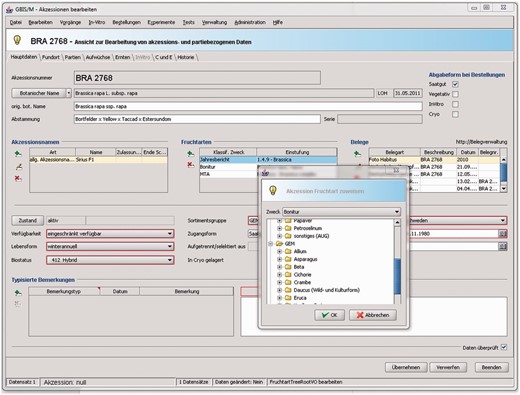Expand the sonstiges (AUG) tree node
Screen dimensions: 520x395
click(280, 236)
